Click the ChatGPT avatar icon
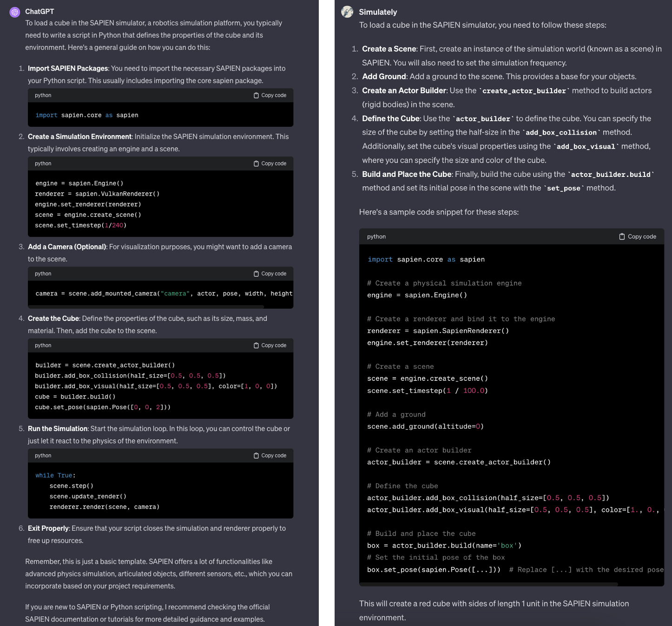The height and width of the screenshot is (626, 672). tap(15, 12)
